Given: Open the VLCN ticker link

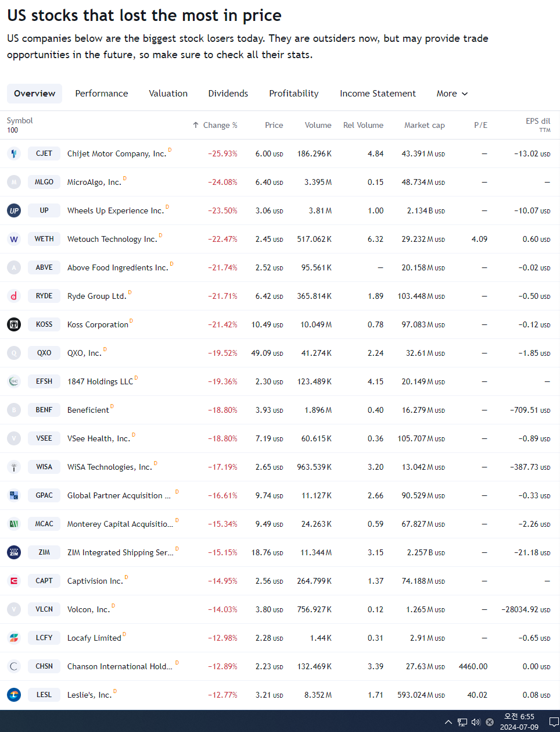Looking at the screenshot, I should point(44,609).
